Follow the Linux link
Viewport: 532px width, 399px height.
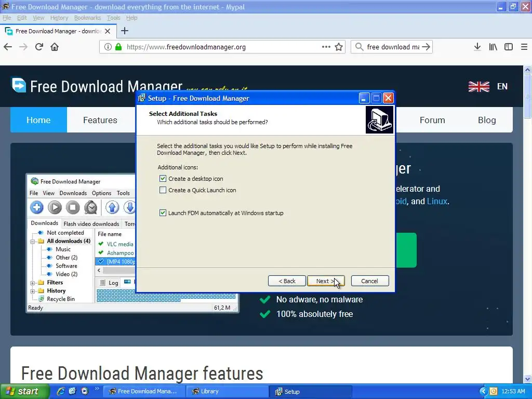point(437,201)
